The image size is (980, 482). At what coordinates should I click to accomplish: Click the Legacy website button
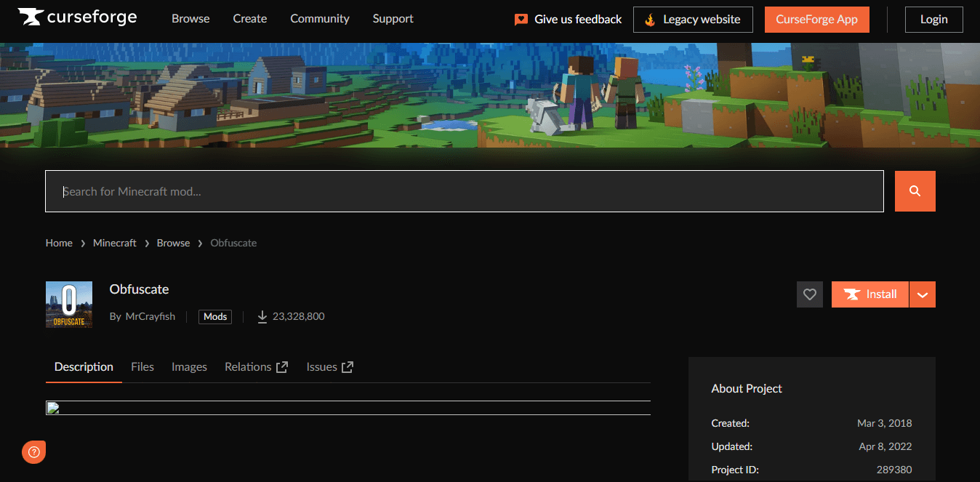pyautogui.click(x=693, y=20)
